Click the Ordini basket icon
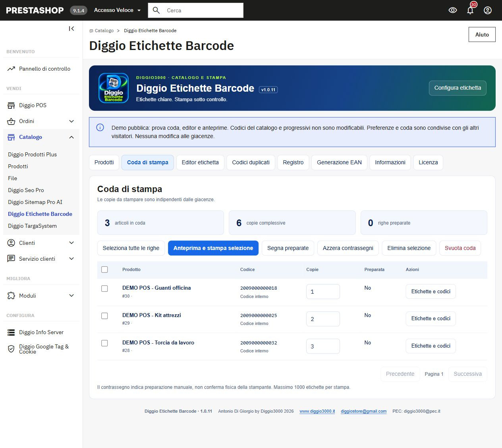This screenshot has height=448, width=502. pyautogui.click(x=11, y=121)
